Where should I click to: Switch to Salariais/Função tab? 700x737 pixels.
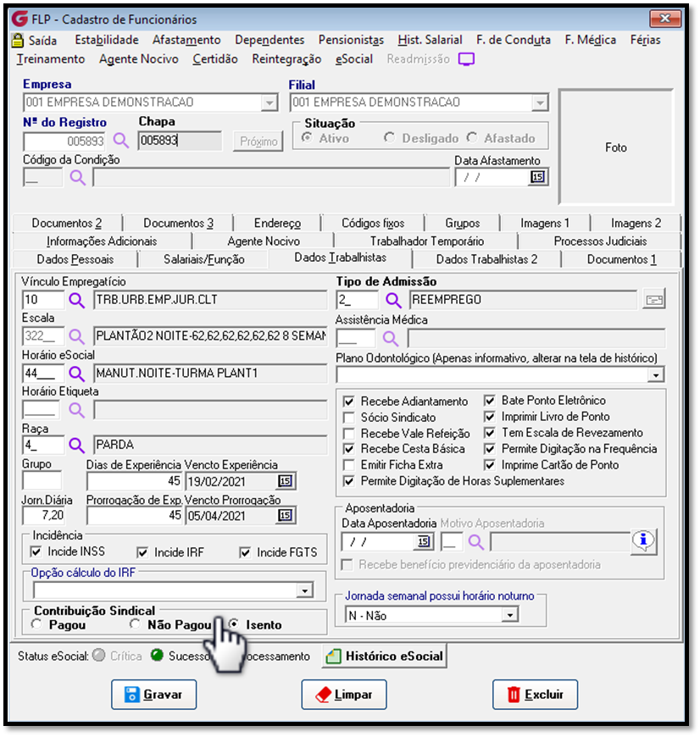[x=204, y=259]
